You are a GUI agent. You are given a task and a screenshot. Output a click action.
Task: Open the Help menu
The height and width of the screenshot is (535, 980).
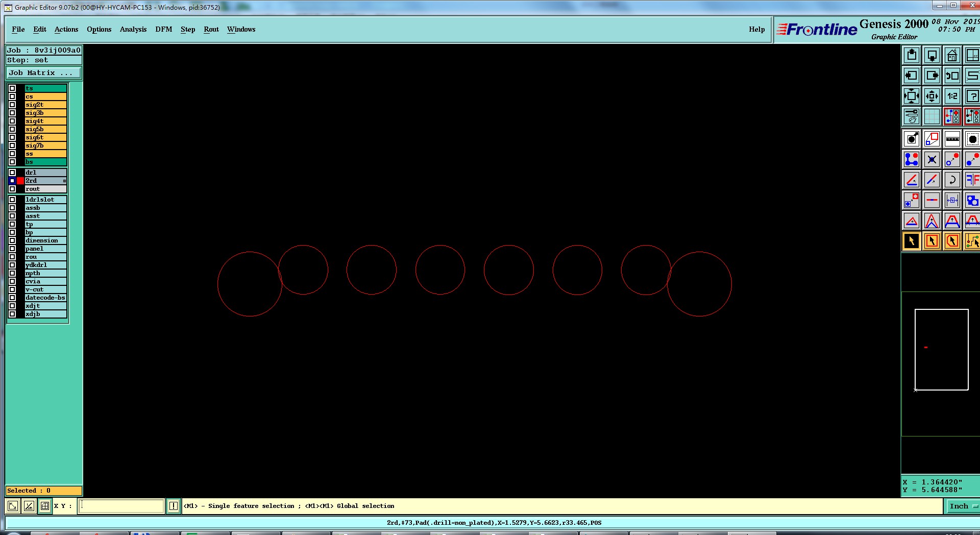757,30
